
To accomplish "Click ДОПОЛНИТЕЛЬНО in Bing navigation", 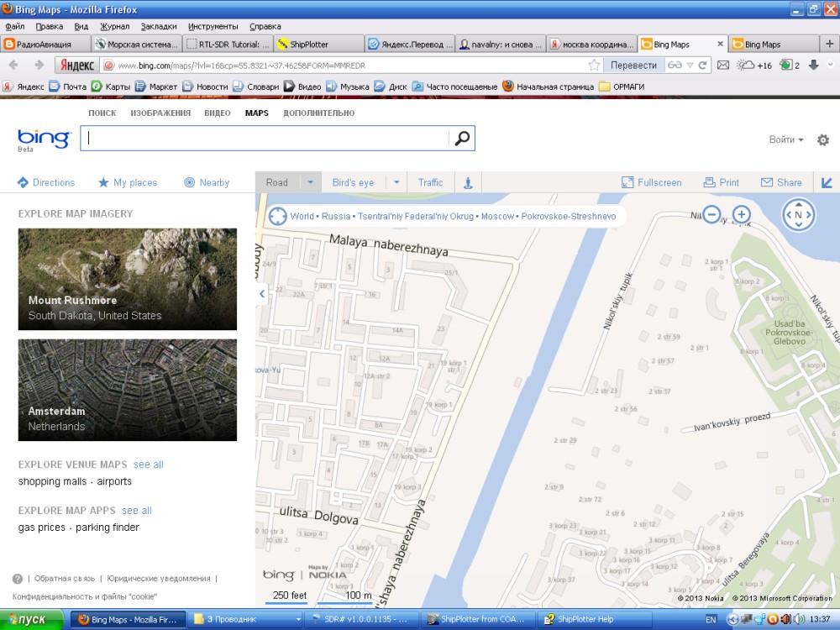I will tap(318, 113).
